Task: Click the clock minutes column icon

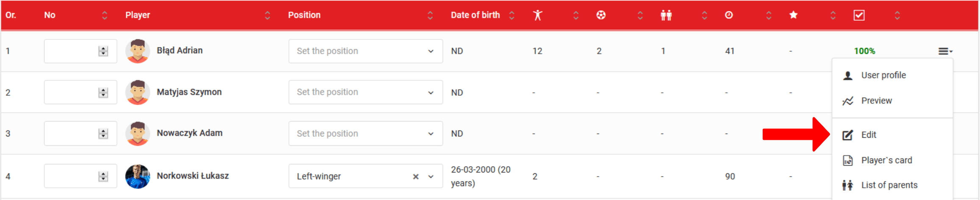Action: (x=729, y=15)
